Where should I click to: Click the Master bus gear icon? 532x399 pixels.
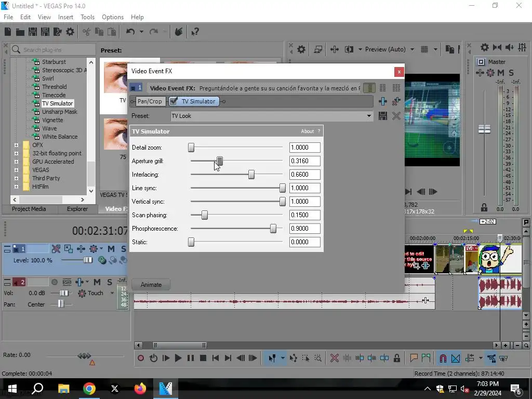click(x=490, y=73)
